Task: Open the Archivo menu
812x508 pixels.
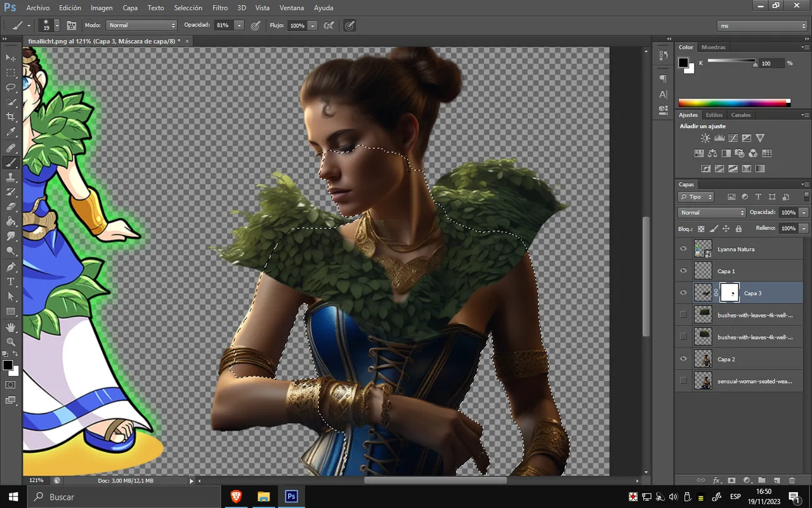Action: [x=38, y=8]
